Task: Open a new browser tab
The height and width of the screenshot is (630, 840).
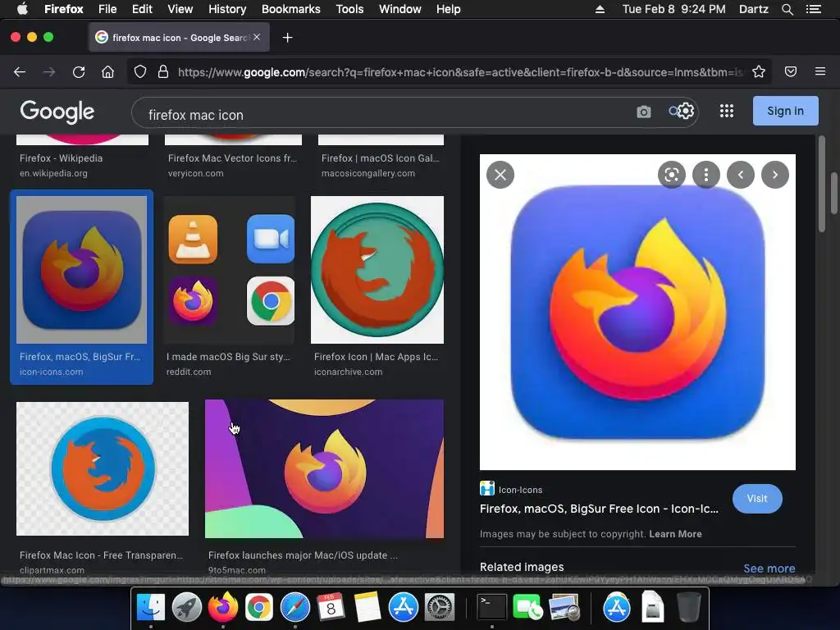Action: [288, 38]
